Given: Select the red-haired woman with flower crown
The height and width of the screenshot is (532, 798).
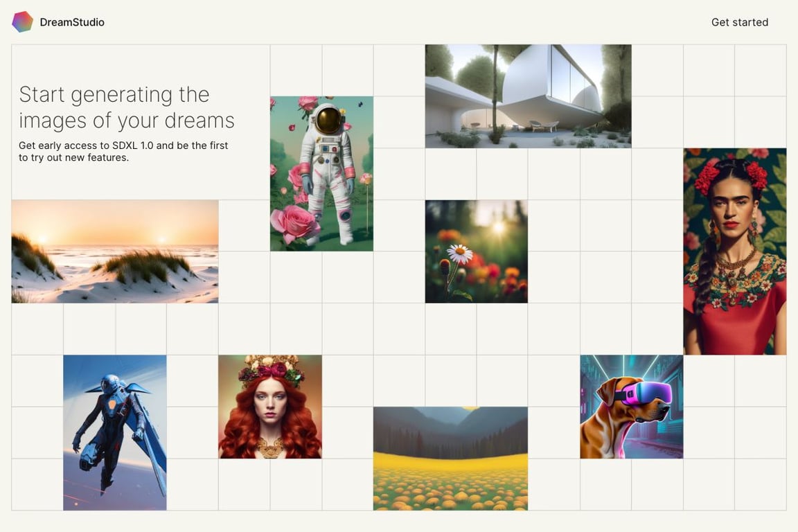Looking at the screenshot, I should (270, 407).
